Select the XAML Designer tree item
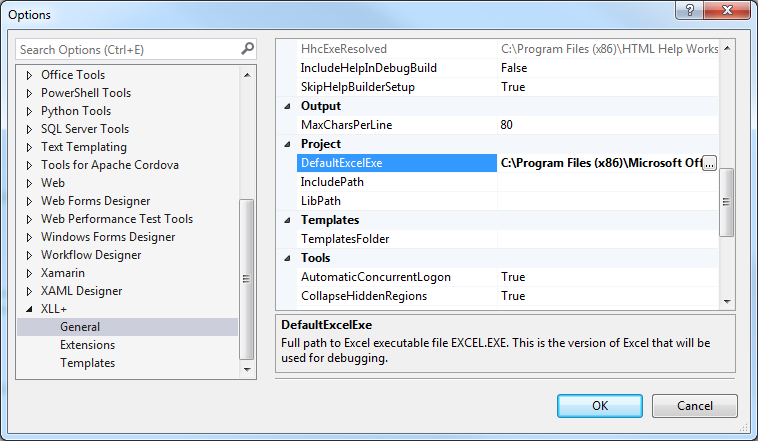Viewport: 758px width, 441px height. (82, 291)
